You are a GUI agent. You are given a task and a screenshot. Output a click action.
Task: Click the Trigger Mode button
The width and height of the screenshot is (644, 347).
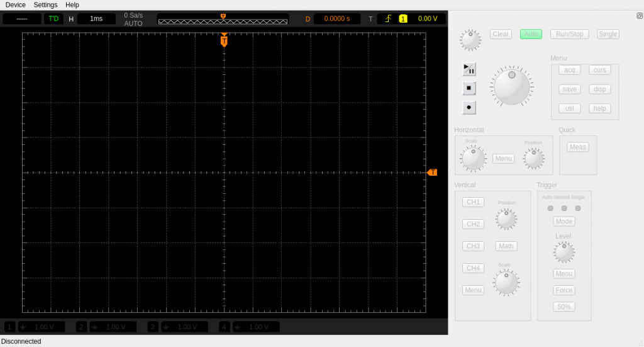coord(564,222)
